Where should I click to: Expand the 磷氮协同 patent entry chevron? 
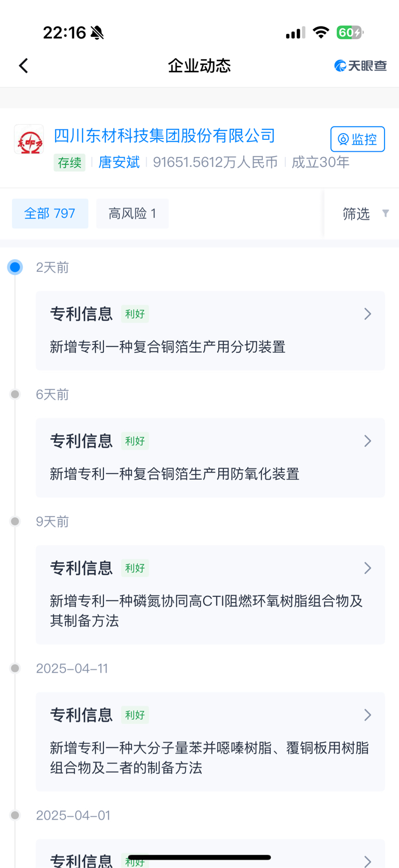tap(368, 568)
